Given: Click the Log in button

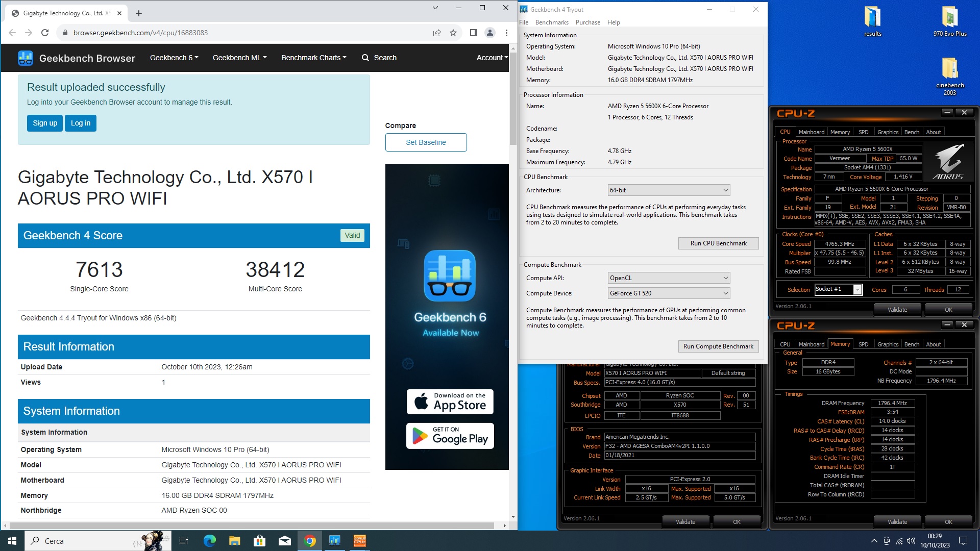Looking at the screenshot, I should pos(81,123).
